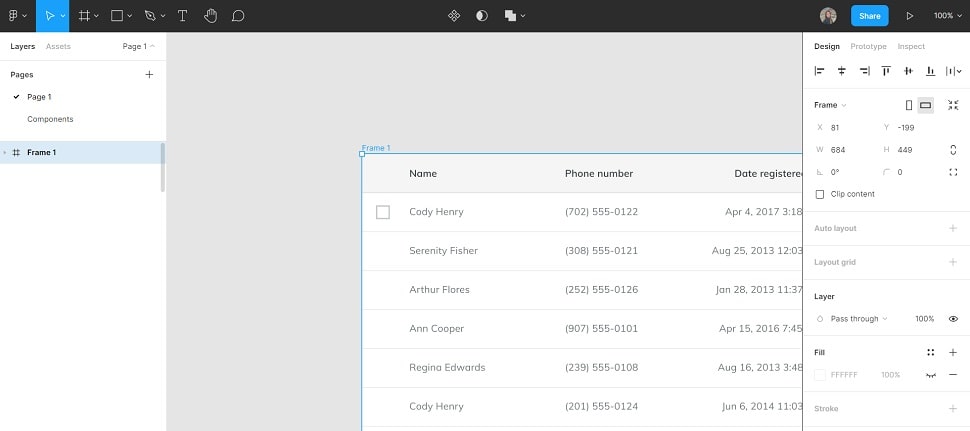The height and width of the screenshot is (431, 970).
Task: Switch to the Layers tab
Action: (23, 46)
